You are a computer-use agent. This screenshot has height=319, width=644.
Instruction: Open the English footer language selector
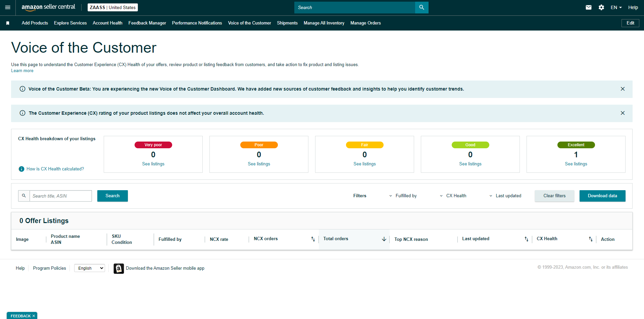pyautogui.click(x=90, y=268)
